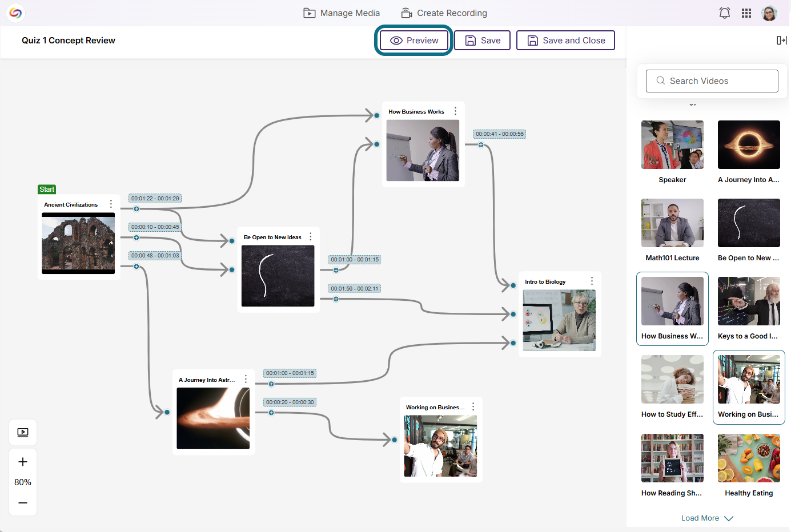
Task: Select How to Study Eff... thumbnail
Action: (672, 379)
